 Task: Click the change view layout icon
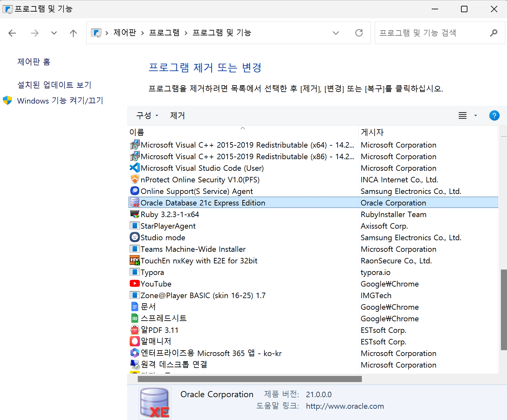click(463, 115)
